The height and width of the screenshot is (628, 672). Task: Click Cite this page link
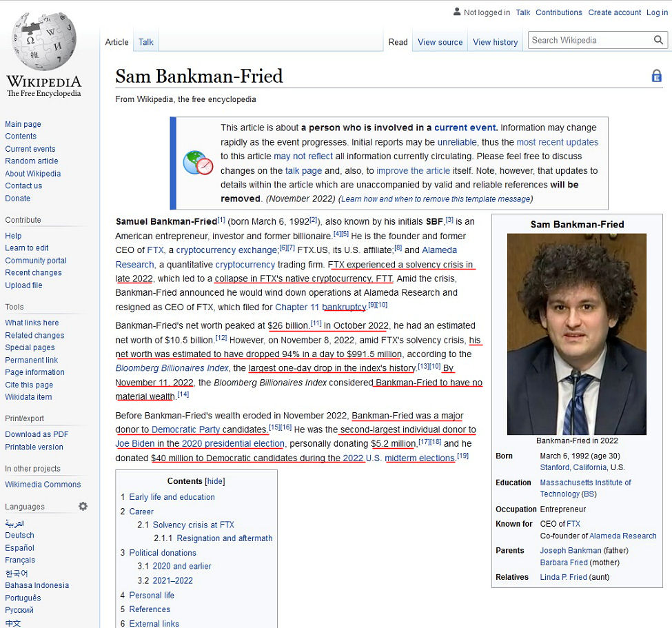[x=29, y=385]
